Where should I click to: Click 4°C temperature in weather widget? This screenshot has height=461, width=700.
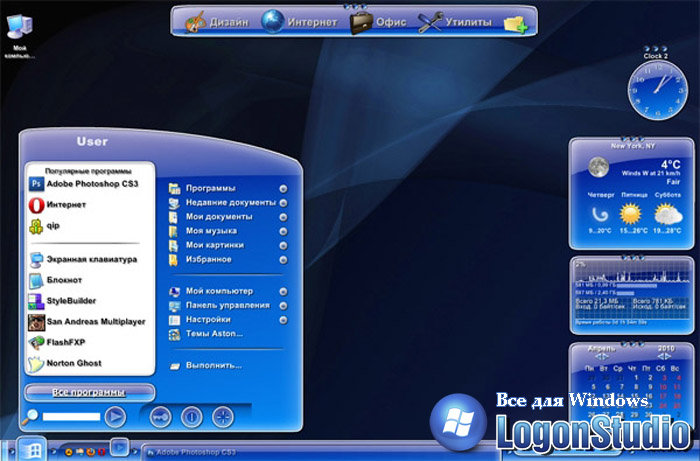[x=671, y=165]
